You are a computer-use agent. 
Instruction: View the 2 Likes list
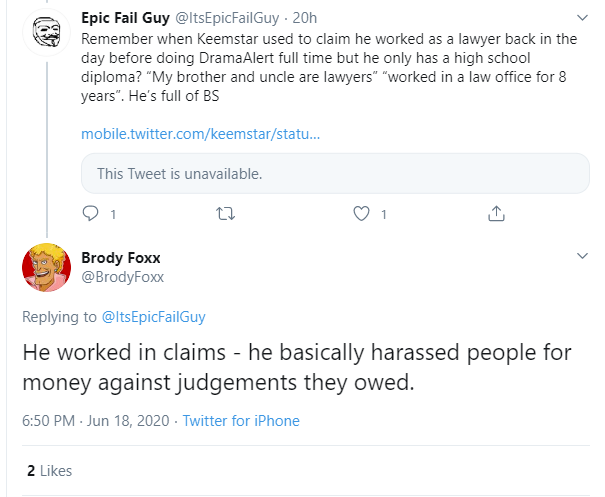coord(49,470)
